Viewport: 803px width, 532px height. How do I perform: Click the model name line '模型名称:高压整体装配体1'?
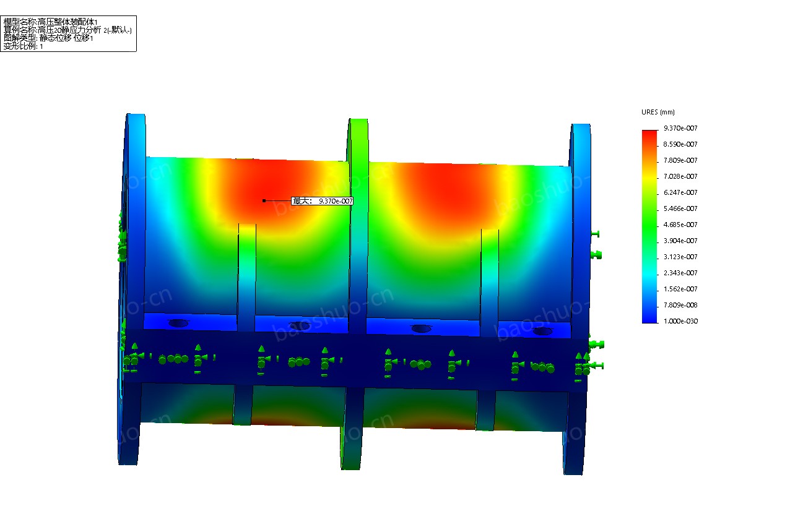51,22
